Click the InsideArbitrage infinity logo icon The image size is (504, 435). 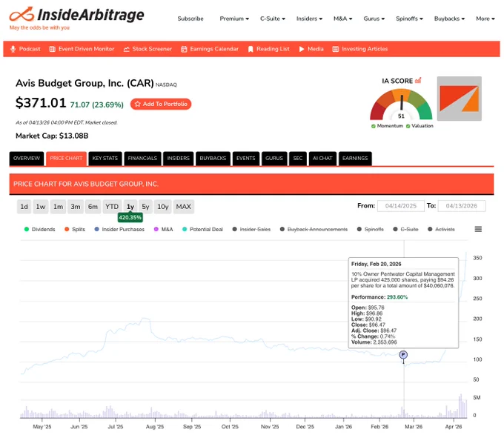click(21, 15)
